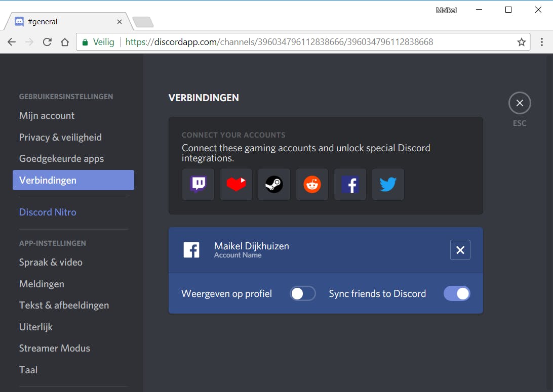Open Streamer Modus settings
Screen dimensions: 553x392
[x=73, y=348]
